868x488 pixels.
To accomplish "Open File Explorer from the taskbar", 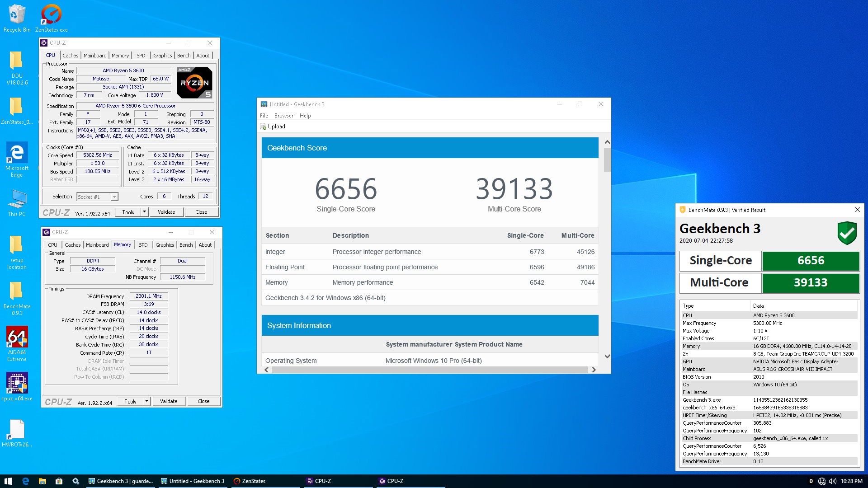I will click(x=42, y=481).
